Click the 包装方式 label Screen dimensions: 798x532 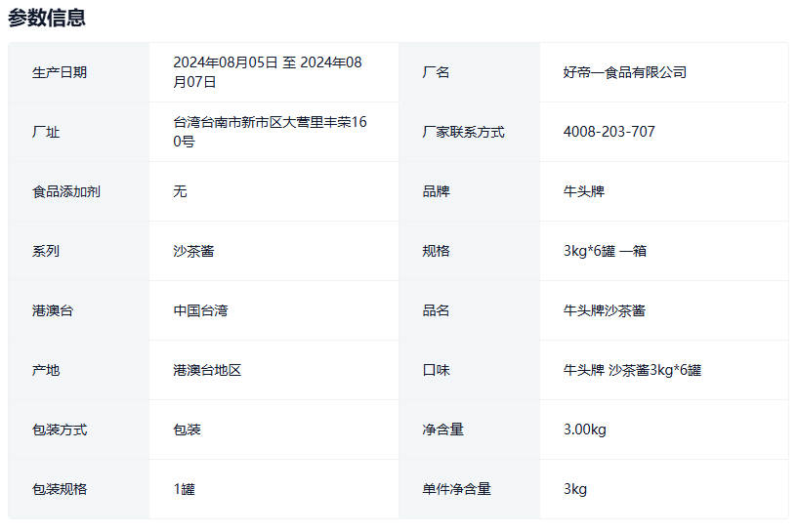click(60, 430)
